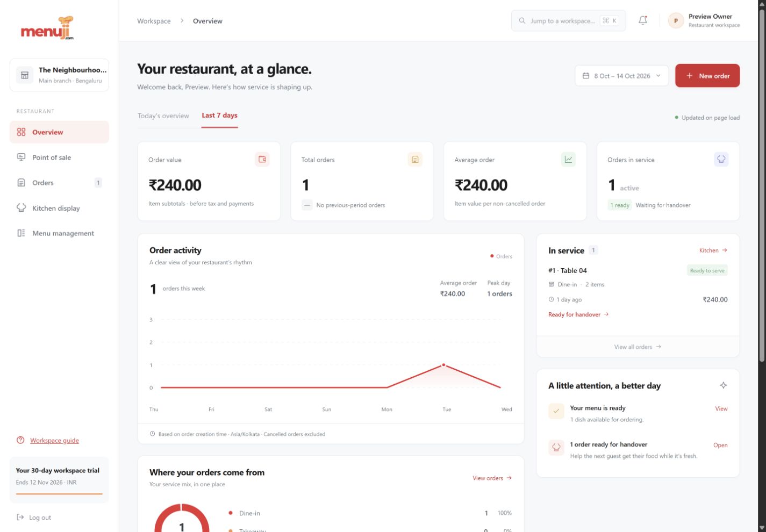Screen dimensions: 766x532
Task: Focus the Jump to a workspace search field
Action: [569, 21]
